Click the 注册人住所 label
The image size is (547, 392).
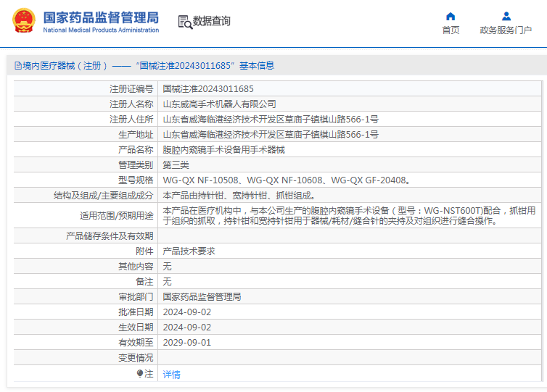click(131, 119)
